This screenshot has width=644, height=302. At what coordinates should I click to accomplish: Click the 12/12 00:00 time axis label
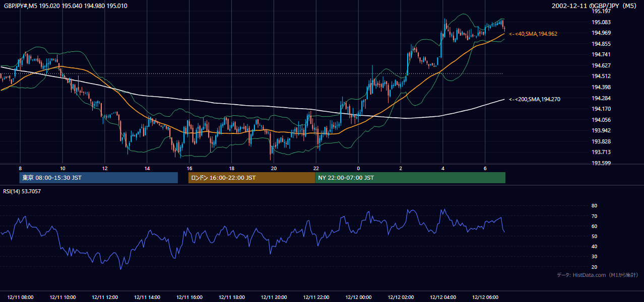[x=359, y=297]
